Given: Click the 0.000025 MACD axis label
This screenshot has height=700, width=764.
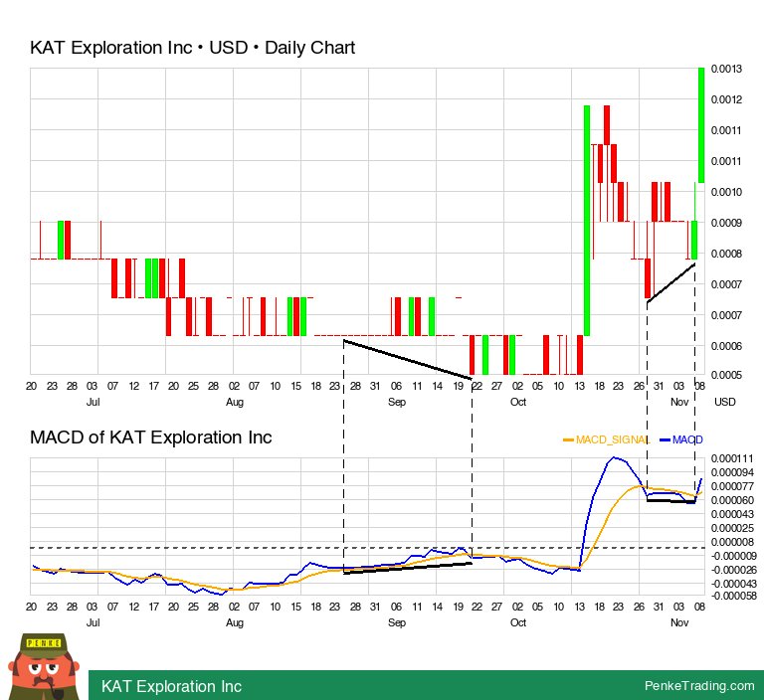Looking at the screenshot, I should point(732,528).
